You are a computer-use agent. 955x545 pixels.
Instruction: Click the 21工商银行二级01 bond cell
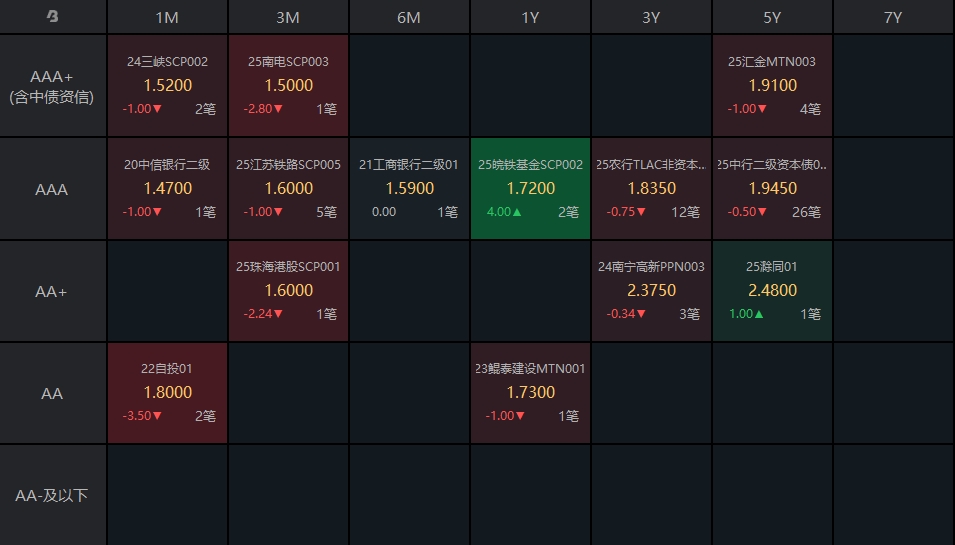click(x=409, y=188)
